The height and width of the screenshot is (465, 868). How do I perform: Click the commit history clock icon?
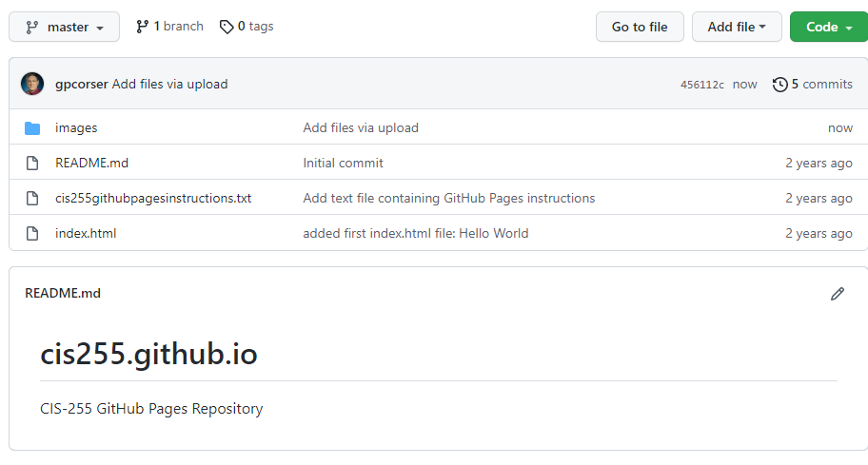click(780, 85)
